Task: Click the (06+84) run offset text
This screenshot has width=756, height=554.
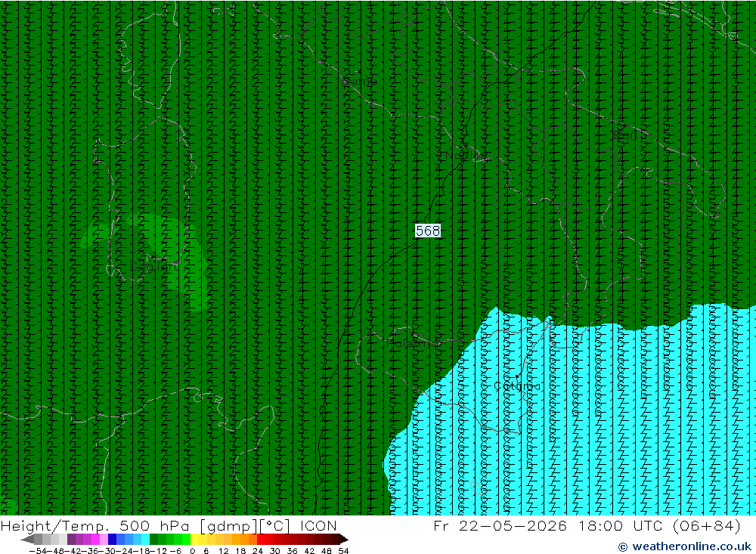Action: point(706,525)
